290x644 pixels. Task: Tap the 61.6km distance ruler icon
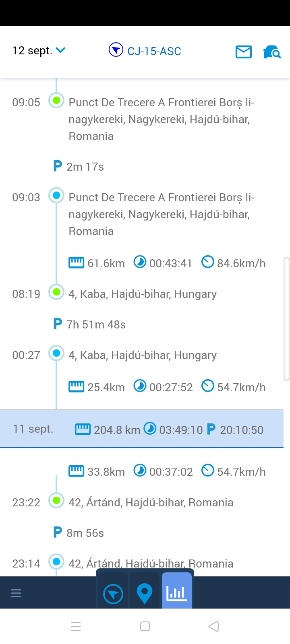76,262
